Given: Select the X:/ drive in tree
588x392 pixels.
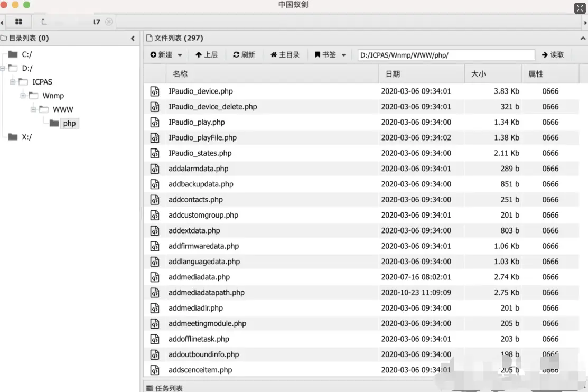Looking at the screenshot, I should [26, 137].
